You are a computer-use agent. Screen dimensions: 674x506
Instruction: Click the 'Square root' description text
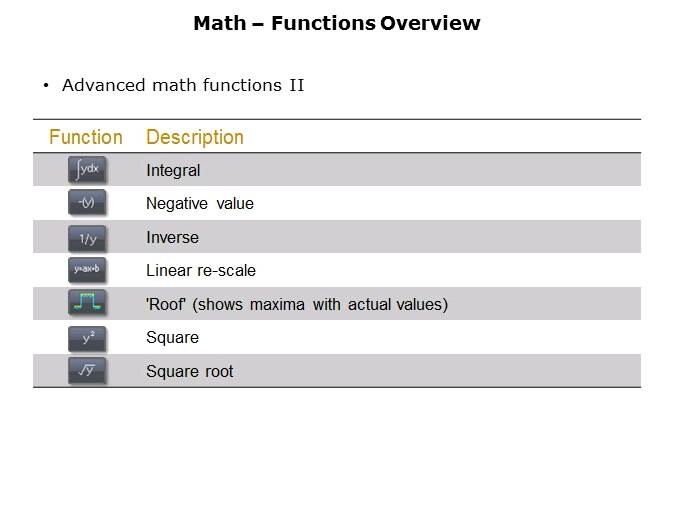point(190,372)
